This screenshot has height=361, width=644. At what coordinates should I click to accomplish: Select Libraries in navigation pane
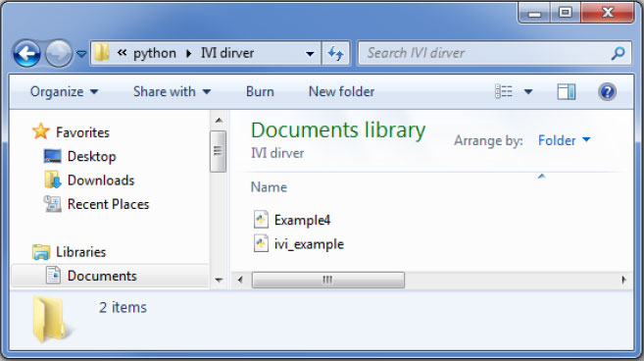[81, 252]
